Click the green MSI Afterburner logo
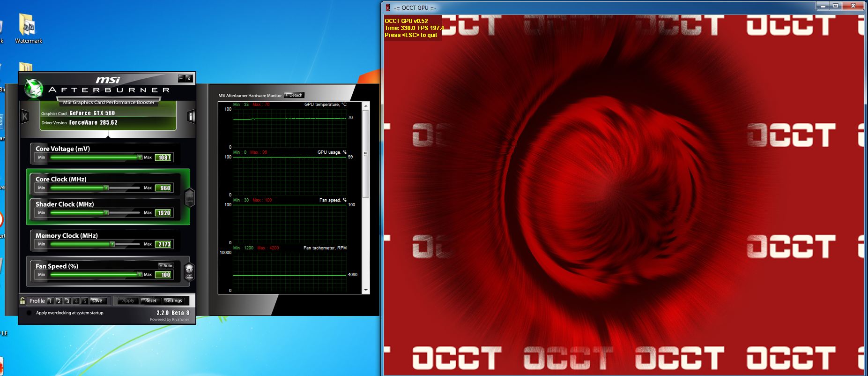This screenshot has height=376, width=868. coord(34,88)
